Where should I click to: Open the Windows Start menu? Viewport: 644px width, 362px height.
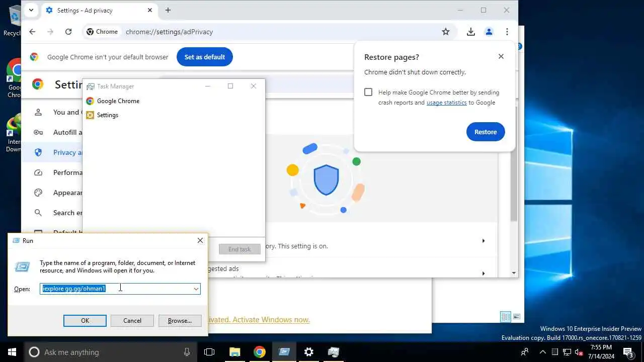(x=12, y=352)
